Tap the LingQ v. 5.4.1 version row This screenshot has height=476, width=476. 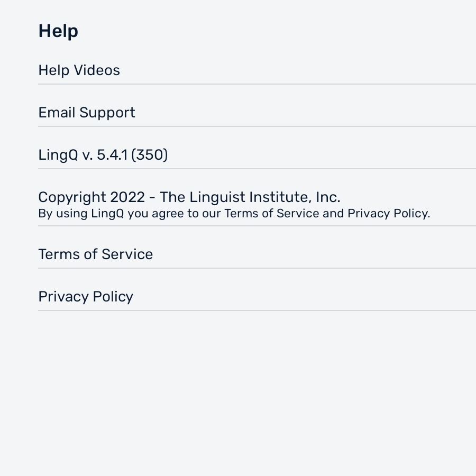[x=257, y=155]
